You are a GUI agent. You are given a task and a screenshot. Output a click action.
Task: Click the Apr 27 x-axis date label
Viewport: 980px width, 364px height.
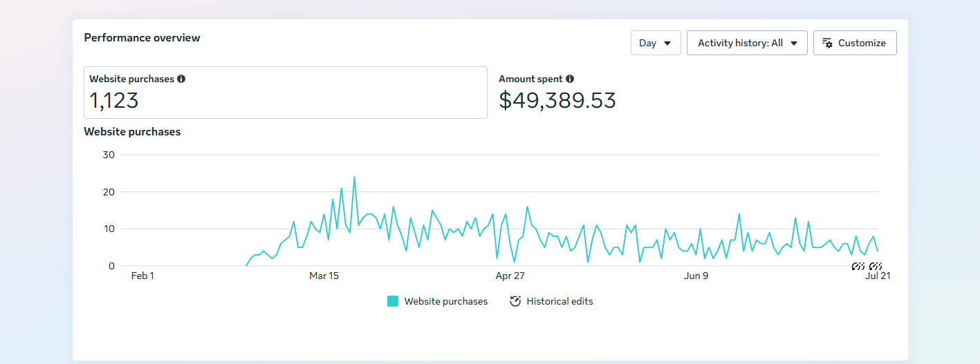tap(510, 276)
